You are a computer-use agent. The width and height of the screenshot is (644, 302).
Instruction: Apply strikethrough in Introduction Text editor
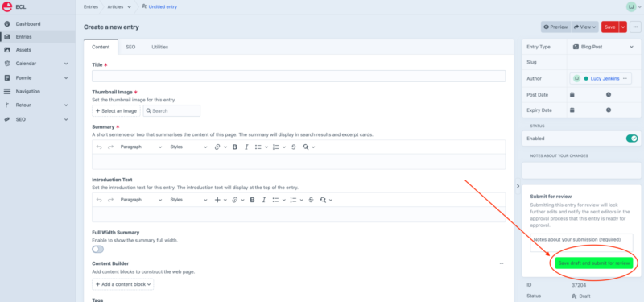[x=311, y=200]
